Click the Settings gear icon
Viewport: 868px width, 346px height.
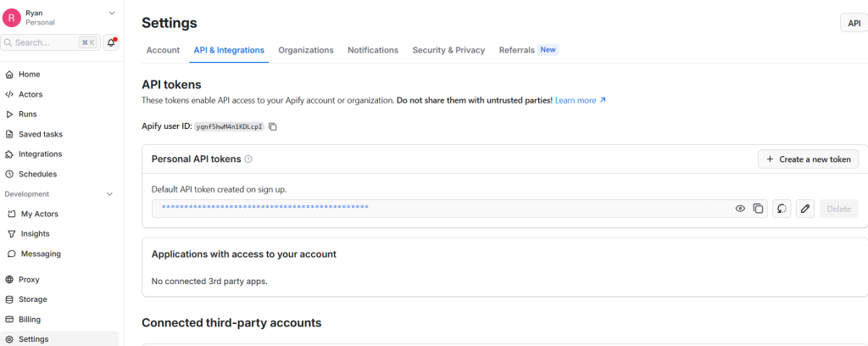point(8,339)
